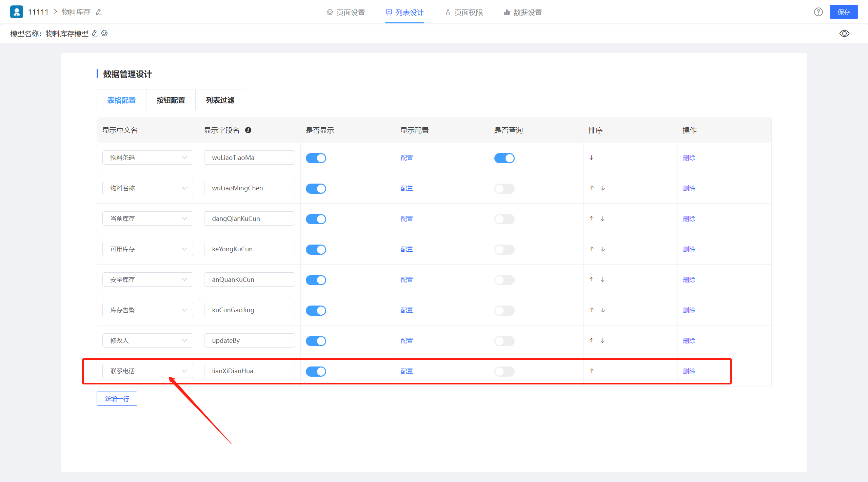The width and height of the screenshot is (868, 482).
Task: Delete the 物料名称 row
Action: [x=689, y=188]
